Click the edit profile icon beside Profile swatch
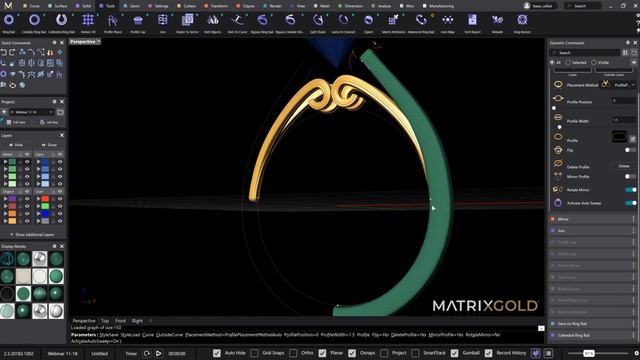This screenshot has width=640, height=360. 633,139
